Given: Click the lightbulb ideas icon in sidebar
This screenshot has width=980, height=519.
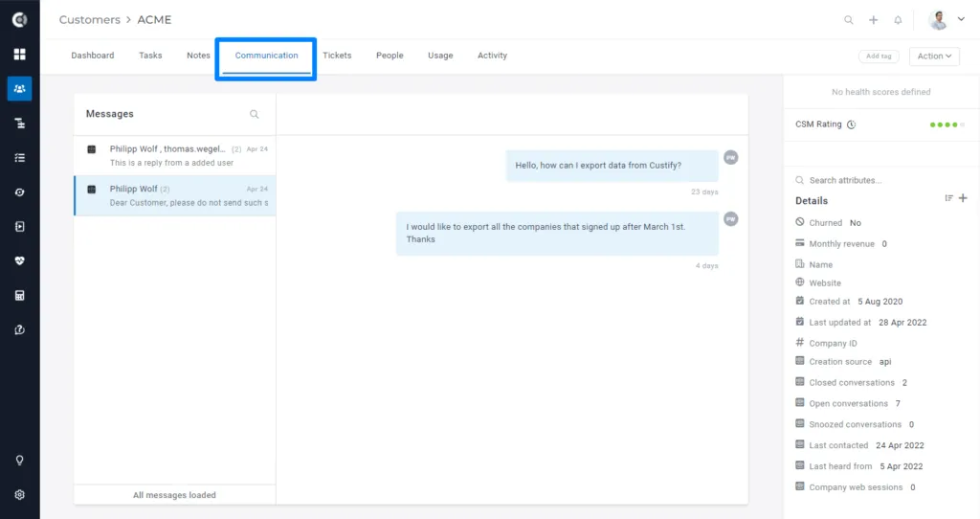Looking at the screenshot, I should (x=19, y=461).
